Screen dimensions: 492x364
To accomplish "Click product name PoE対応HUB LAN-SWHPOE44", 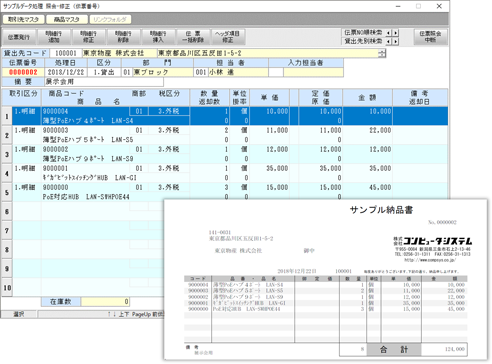I will click(86, 197).
